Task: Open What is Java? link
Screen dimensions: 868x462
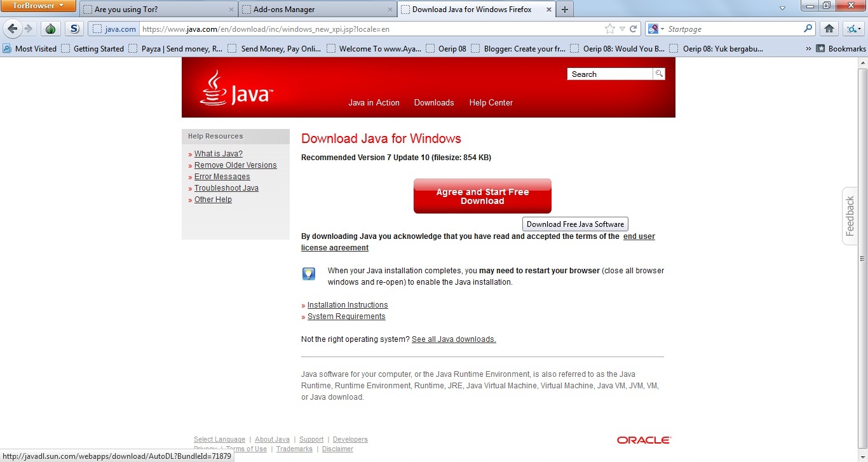Action: point(218,154)
